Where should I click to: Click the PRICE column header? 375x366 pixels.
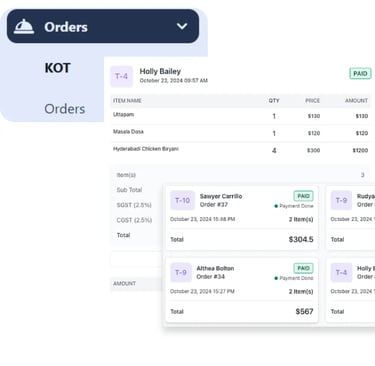coord(312,101)
